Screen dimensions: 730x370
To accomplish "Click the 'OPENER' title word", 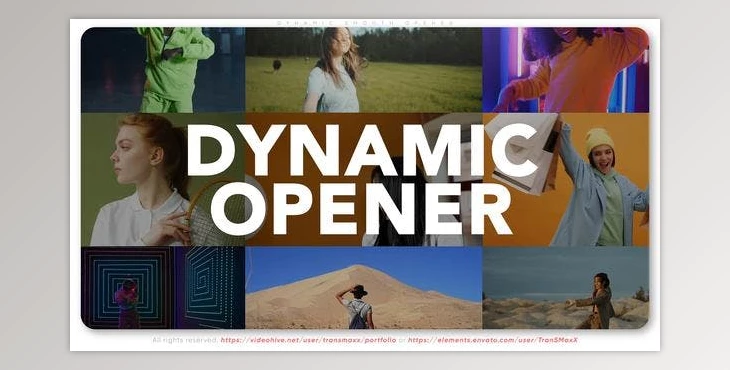I will click(x=361, y=209).
